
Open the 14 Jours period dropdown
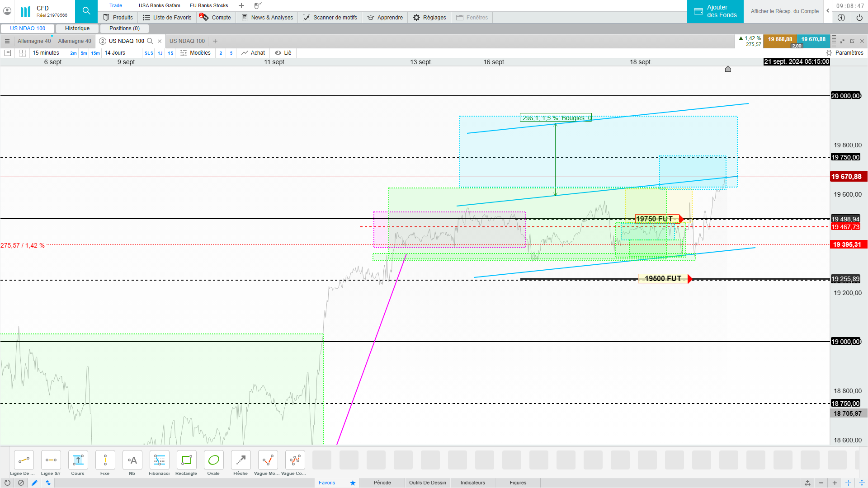(115, 53)
